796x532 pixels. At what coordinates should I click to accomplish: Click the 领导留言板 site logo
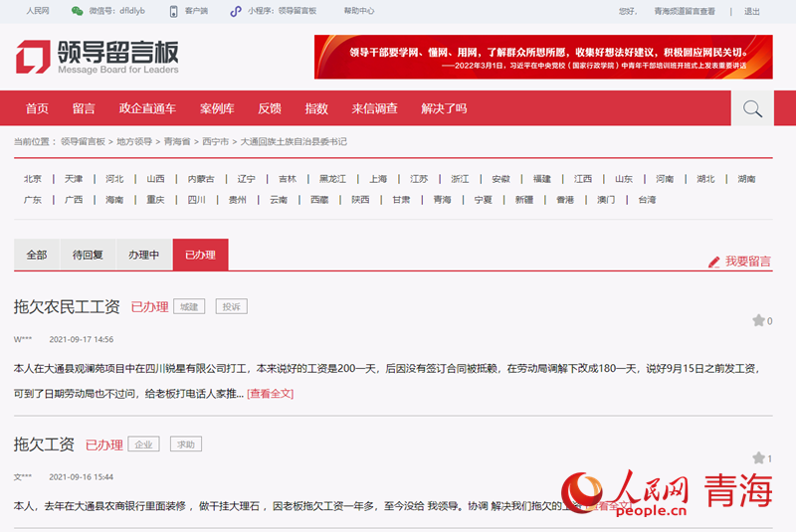tap(97, 57)
